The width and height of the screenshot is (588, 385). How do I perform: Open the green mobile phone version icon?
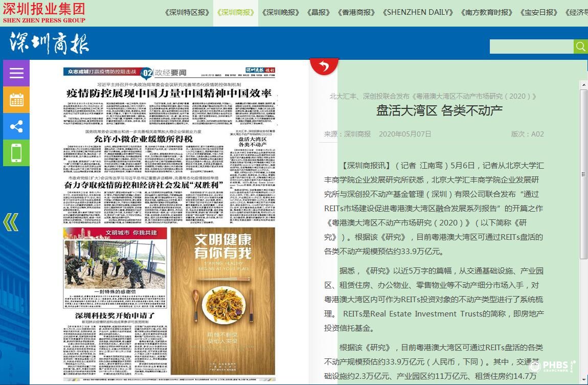[16, 153]
